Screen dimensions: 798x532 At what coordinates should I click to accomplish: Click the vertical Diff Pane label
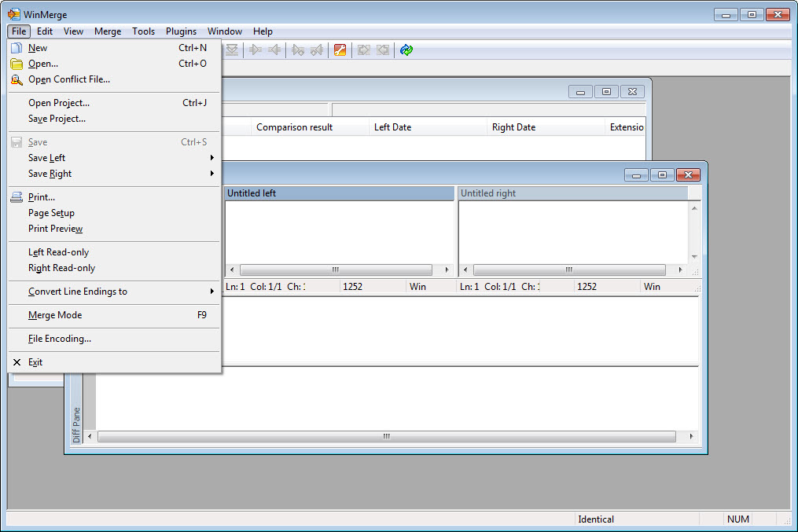pyautogui.click(x=76, y=424)
